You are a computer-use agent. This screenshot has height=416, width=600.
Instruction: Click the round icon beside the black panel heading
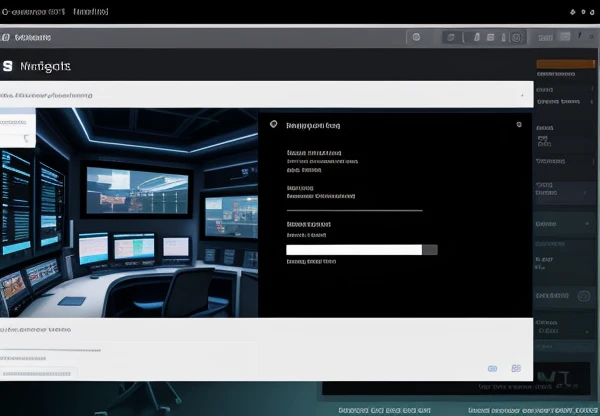click(x=274, y=124)
